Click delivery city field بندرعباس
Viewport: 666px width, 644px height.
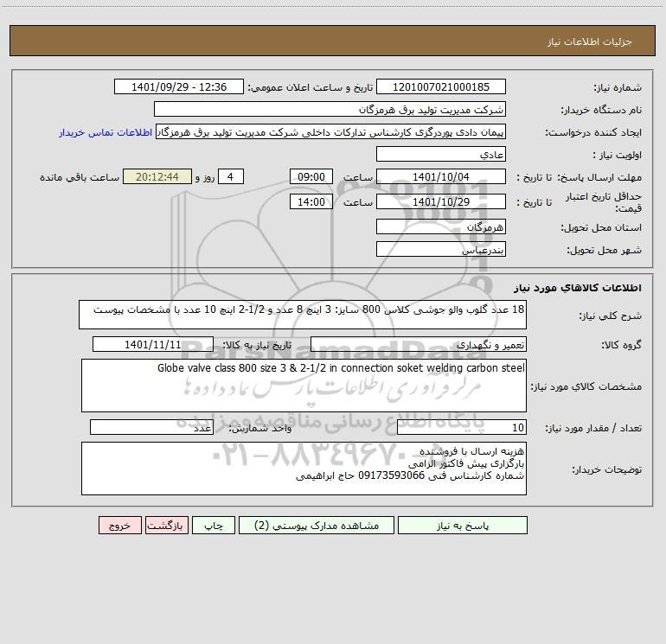(x=441, y=249)
